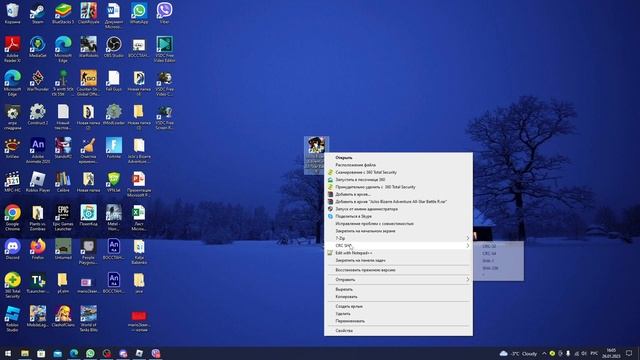Choose Сканирование с 360 Total Security

pos(366,172)
